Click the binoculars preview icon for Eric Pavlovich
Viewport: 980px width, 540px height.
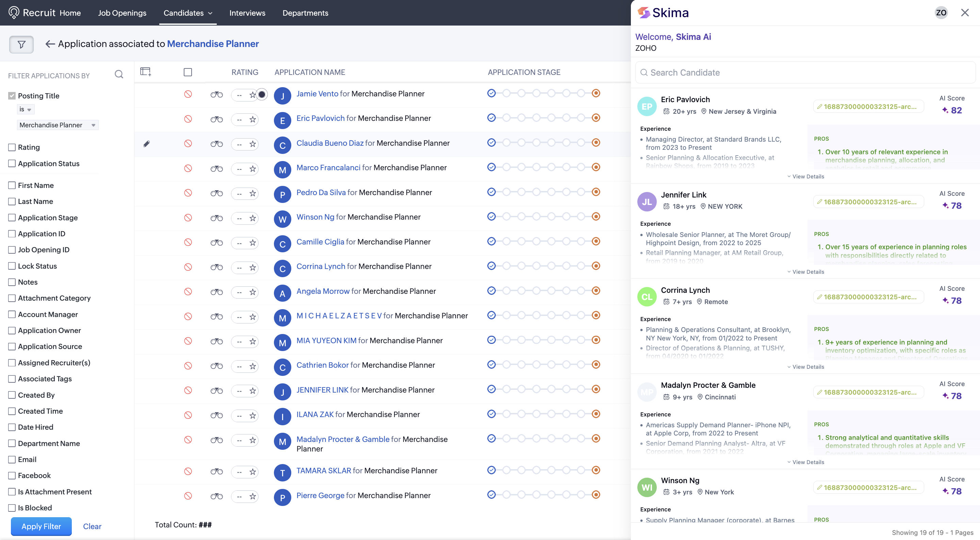coord(216,119)
